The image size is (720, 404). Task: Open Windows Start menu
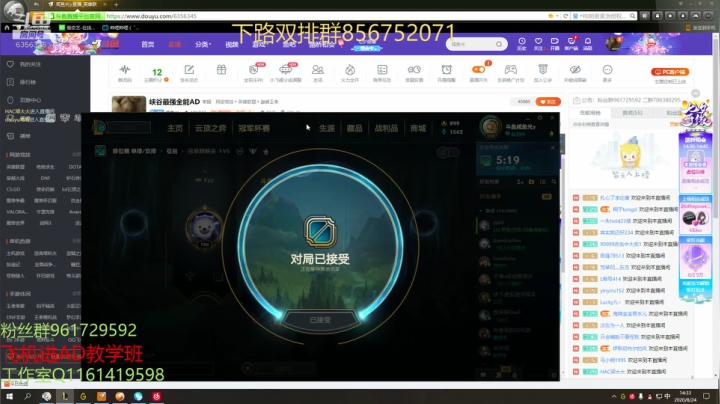pos(9,396)
